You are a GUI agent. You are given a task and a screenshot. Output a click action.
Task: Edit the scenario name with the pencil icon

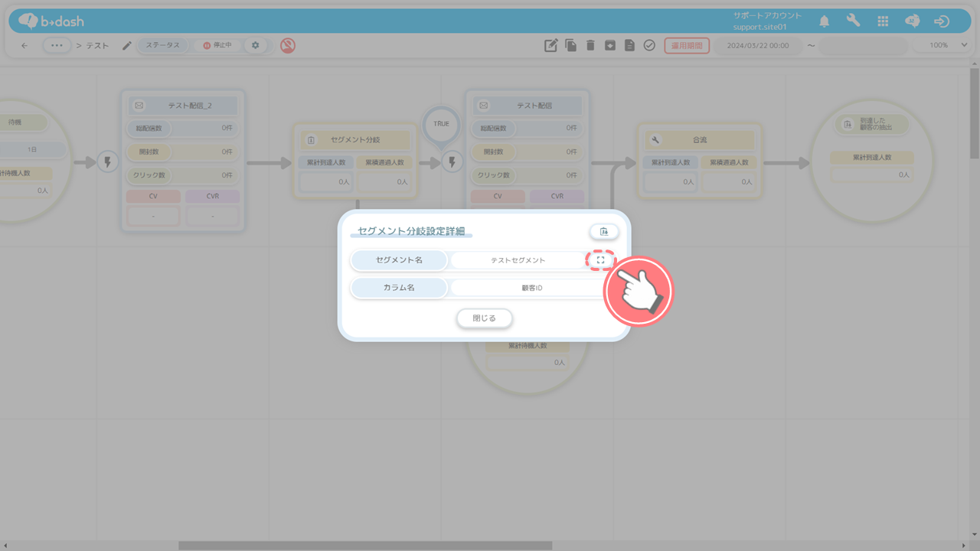click(x=127, y=45)
